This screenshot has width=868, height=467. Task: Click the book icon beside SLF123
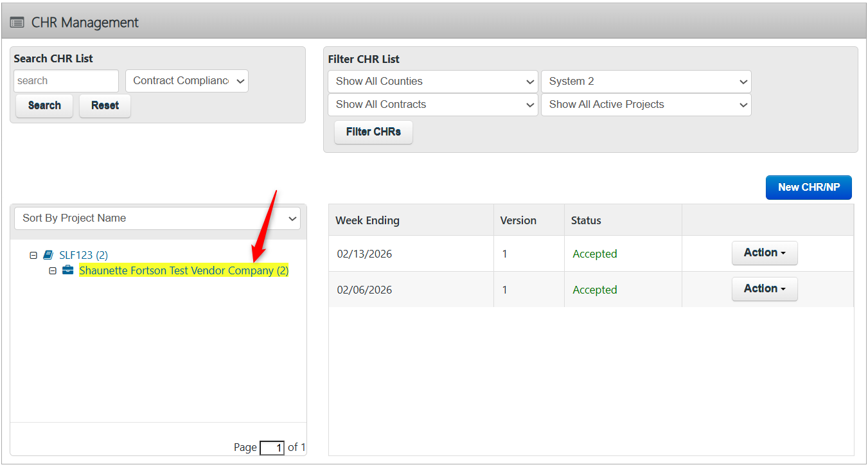pyautogui.click(x=48, y=255)
